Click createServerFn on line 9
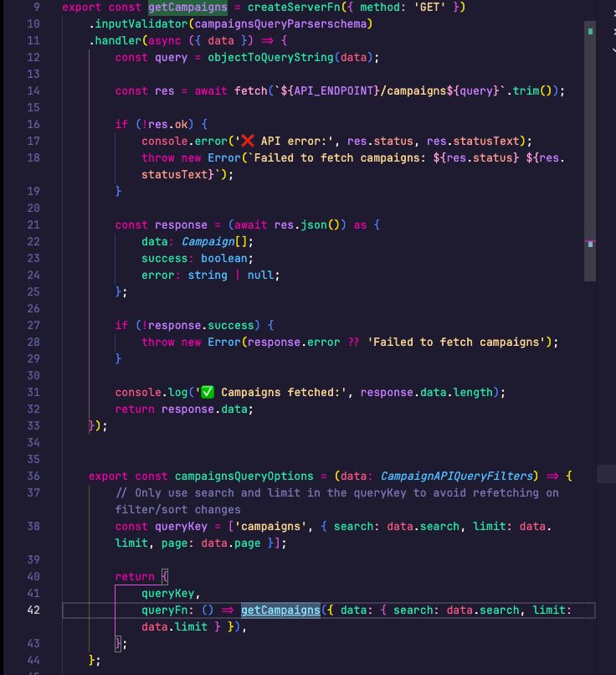This screenshot has width=616, height=675. (x=294, y=8)
